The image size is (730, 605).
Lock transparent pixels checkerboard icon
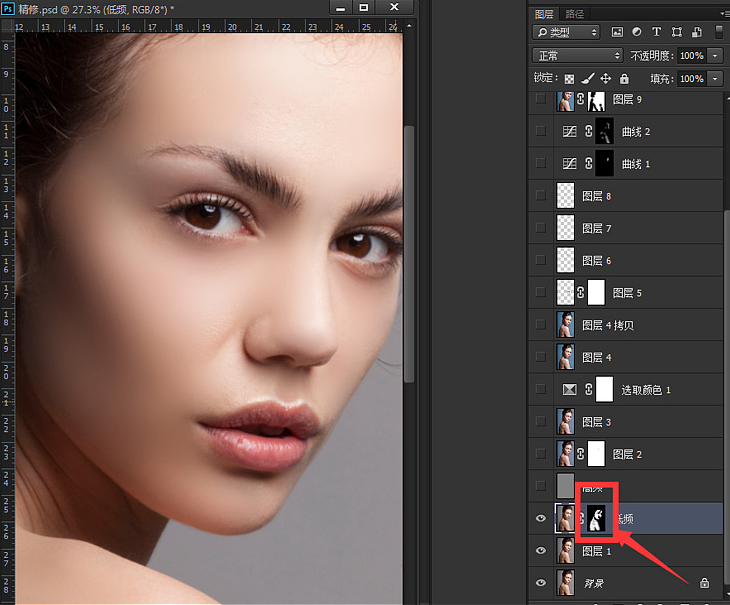[569, 78]
